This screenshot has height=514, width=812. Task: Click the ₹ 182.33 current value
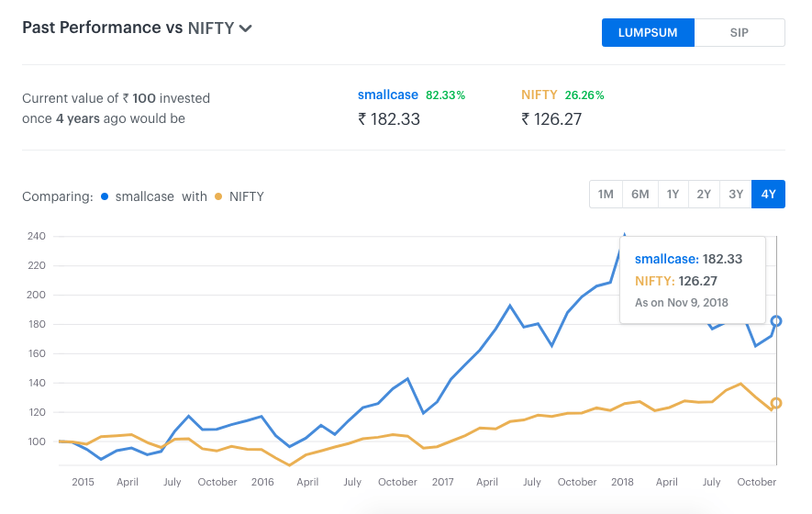click(389, 119)
